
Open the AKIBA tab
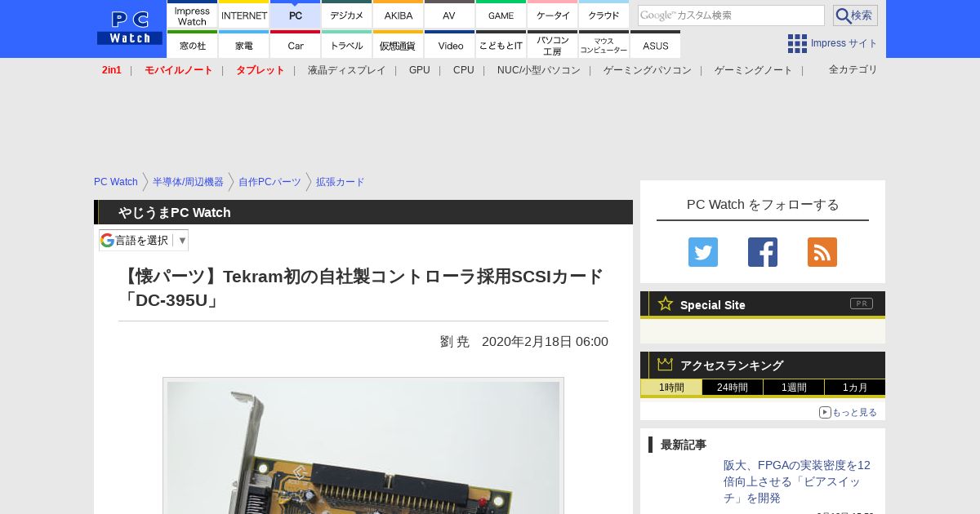coord(399,15)
